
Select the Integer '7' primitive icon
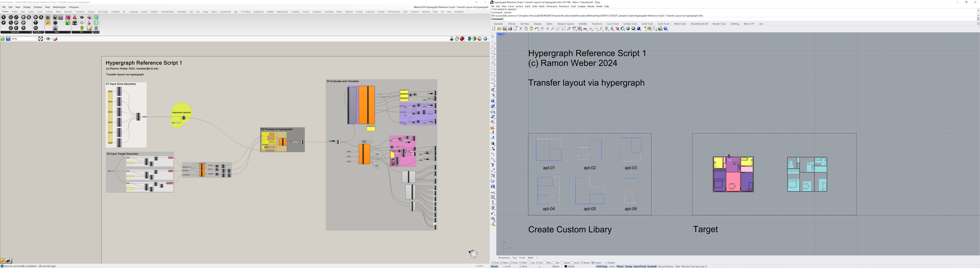pos(36,22)
